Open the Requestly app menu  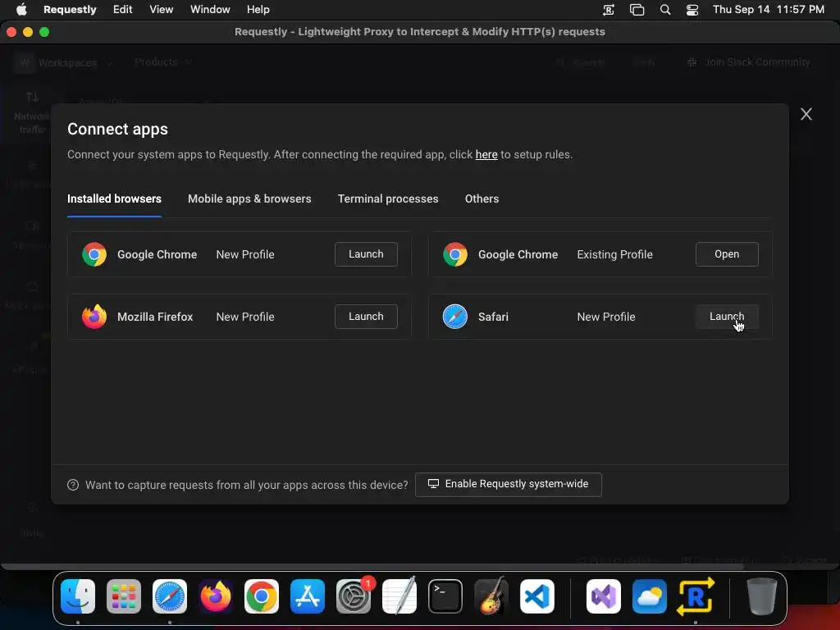pos(70,9)
